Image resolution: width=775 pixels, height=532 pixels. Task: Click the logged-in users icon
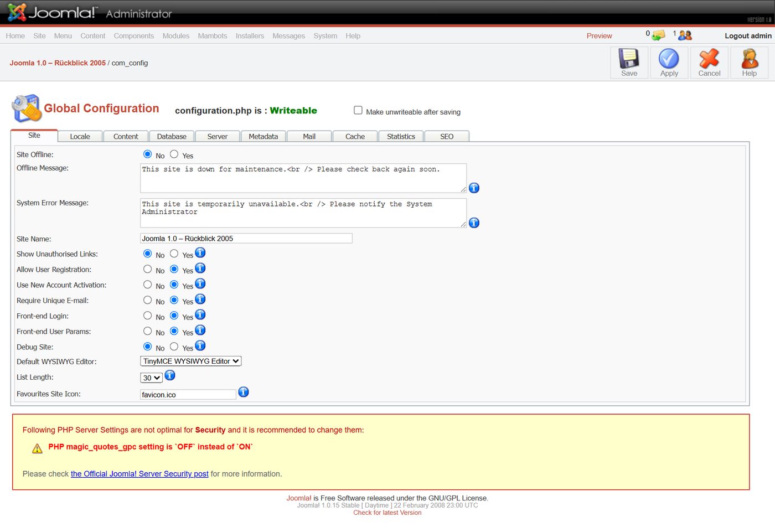(685, 35)
